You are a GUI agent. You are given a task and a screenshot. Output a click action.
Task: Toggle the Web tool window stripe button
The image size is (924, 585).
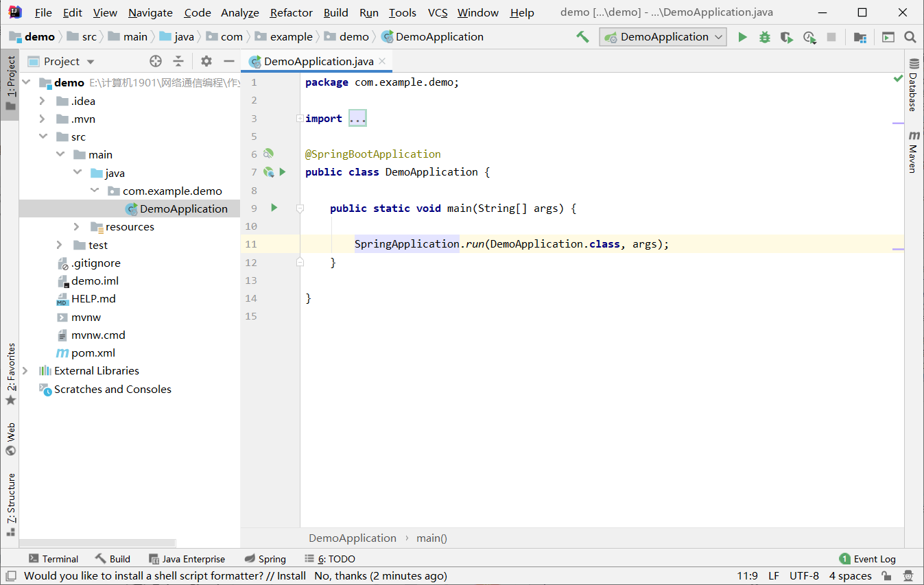[x=10, y=439]
